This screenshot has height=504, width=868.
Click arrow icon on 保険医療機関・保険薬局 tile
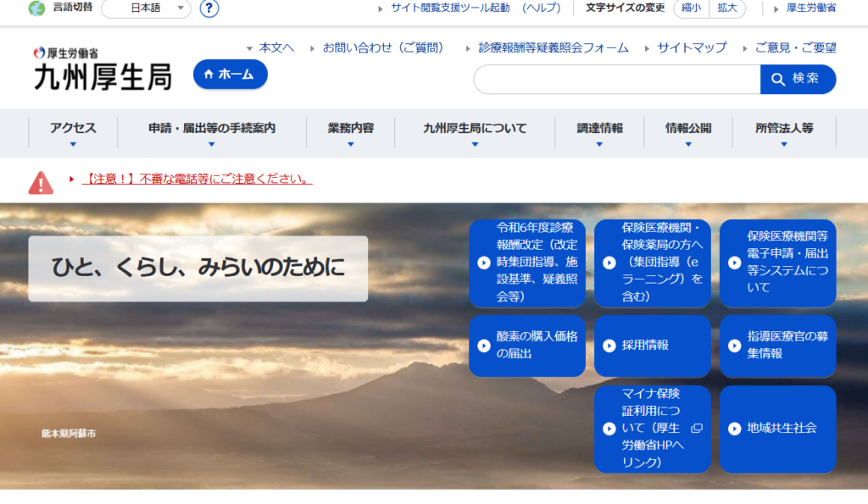609,263
